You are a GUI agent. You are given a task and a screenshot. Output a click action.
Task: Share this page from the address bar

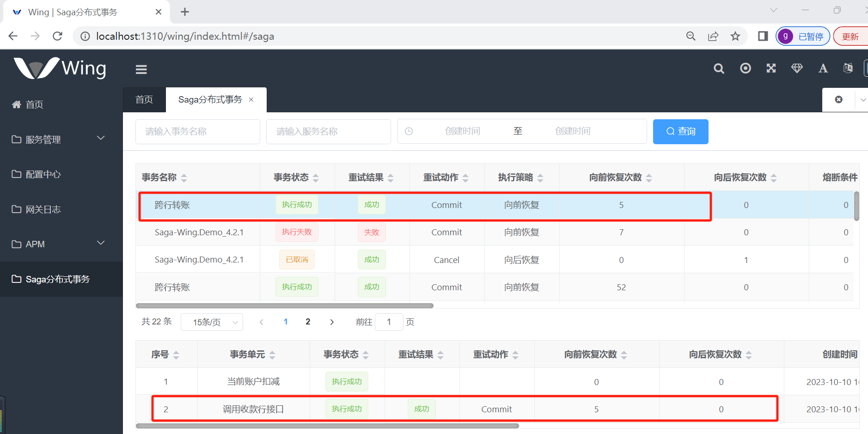point(713,36)
